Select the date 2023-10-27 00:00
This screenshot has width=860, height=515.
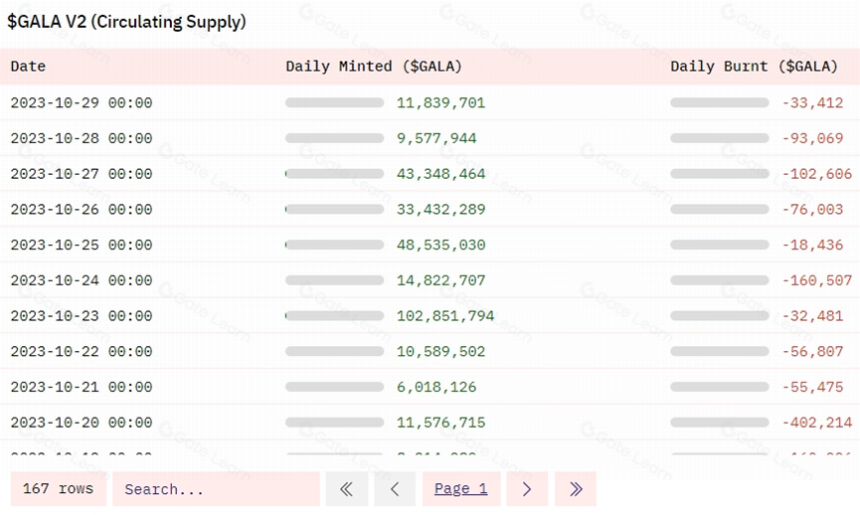click(x=81, y=174)
